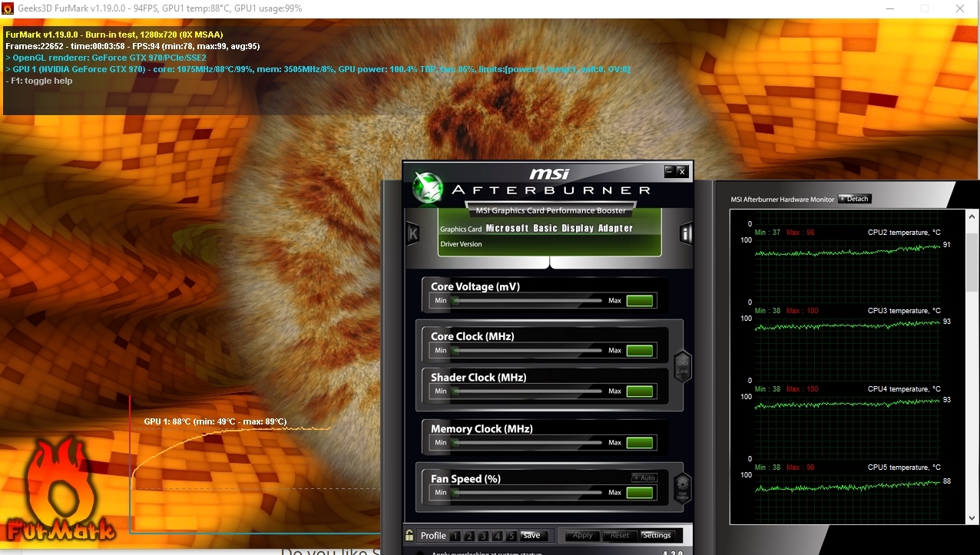The width and height of the screenshot is (980, 555).
Task: Click the Fan Speed green value box
Action: [640, 492]
